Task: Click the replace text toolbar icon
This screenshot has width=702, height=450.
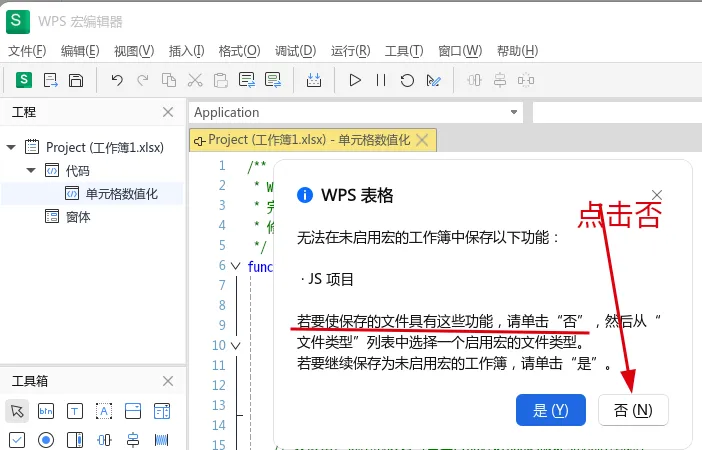Action: (273, 80)
